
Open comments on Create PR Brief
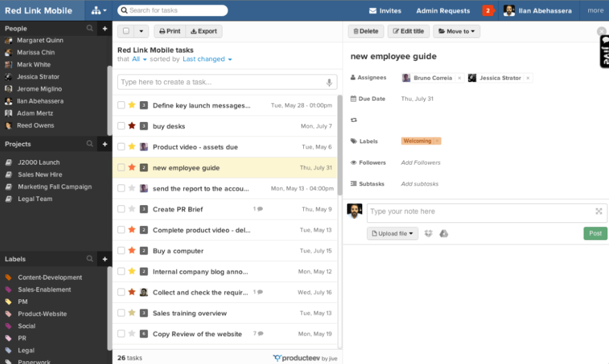pos(258,209)
